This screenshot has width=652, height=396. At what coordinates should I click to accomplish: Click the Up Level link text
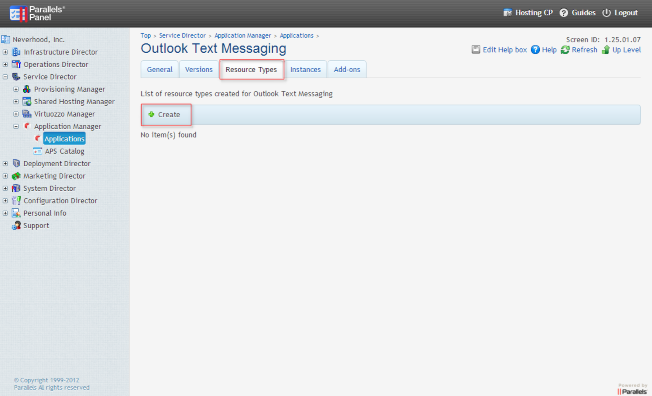pos(627,50)
